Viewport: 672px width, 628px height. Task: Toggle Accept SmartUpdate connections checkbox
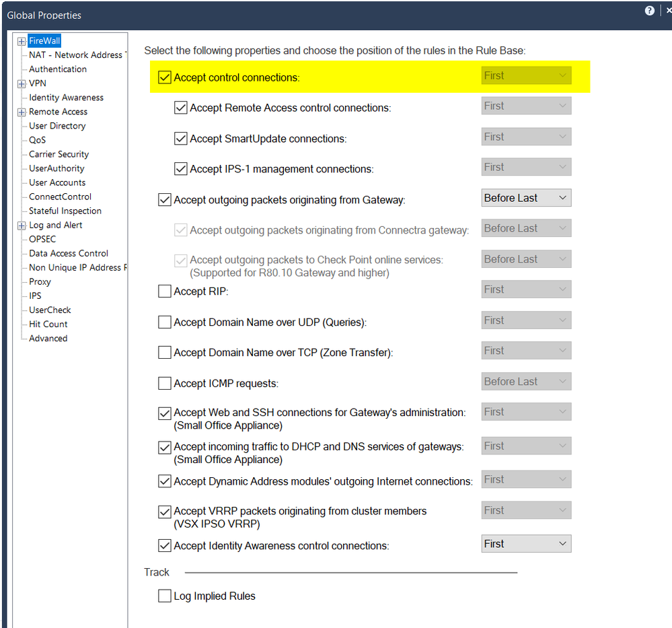point(180,139)
